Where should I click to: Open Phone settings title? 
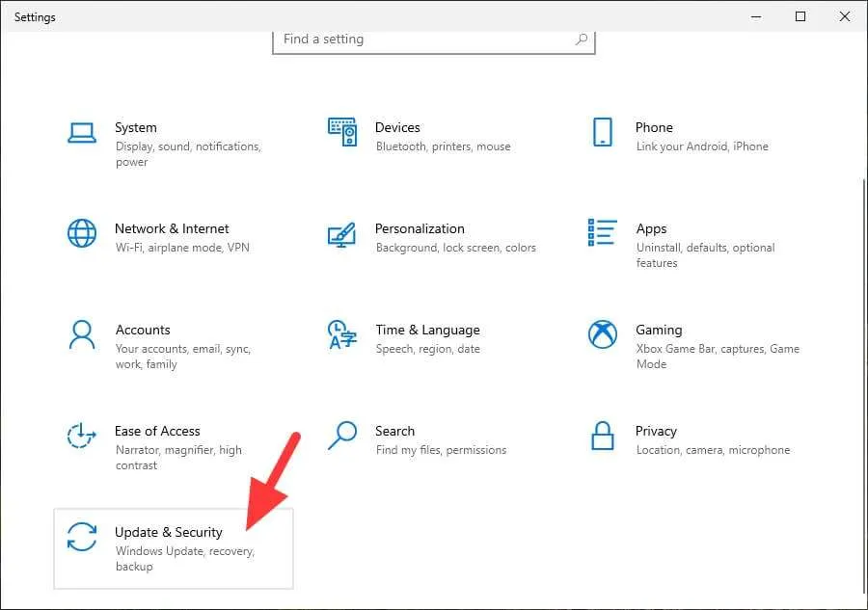coord(654,128)
